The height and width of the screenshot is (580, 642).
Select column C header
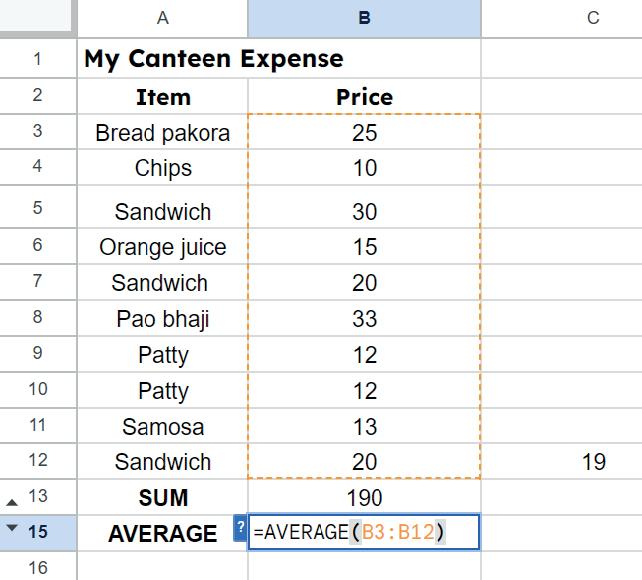coord(593,18)
